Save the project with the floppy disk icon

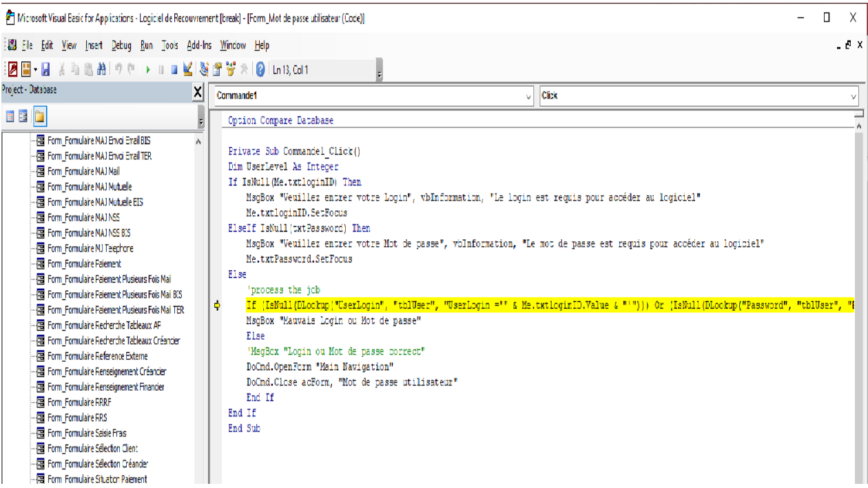[x=45, y=70]
